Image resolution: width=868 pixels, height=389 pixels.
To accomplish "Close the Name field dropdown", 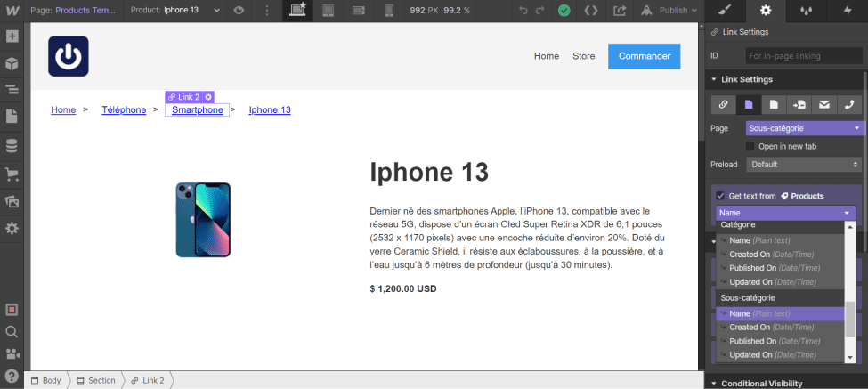I will [x=785, y=213].
